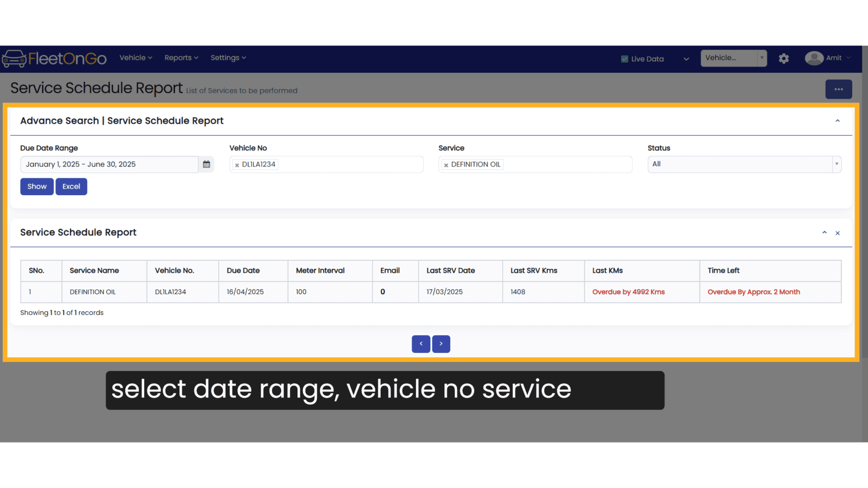Click the three-dot options button
Screen dimensions: 868x488
(839, 89)
